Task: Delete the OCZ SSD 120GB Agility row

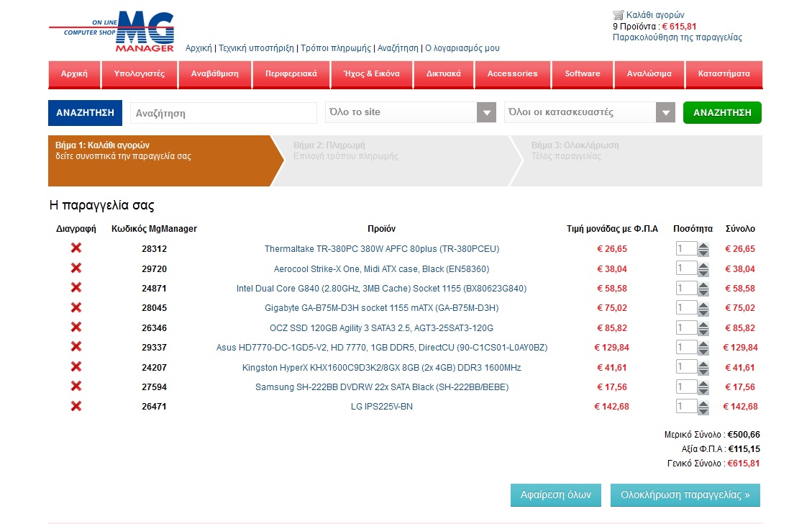Action: [76, 327]
